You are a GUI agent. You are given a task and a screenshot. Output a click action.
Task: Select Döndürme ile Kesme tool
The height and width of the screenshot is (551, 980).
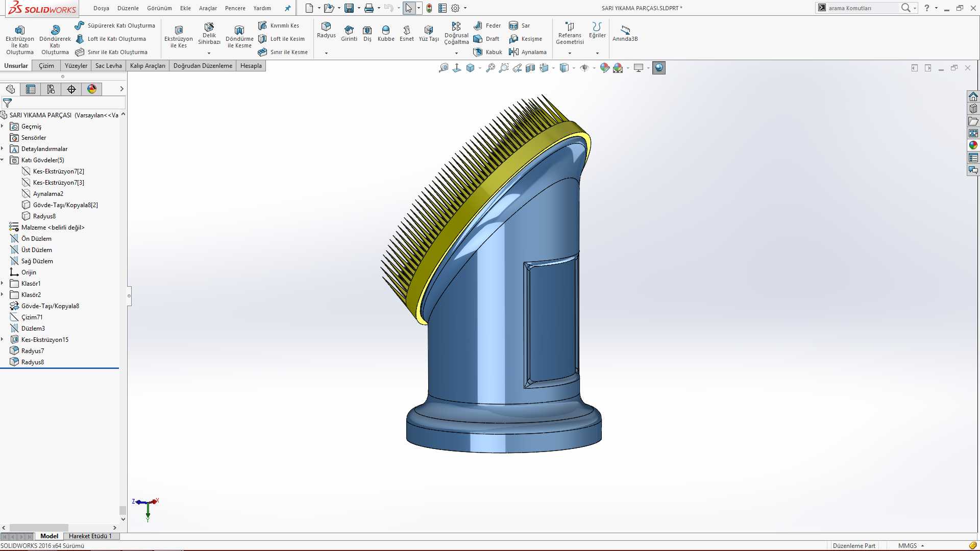point(239,37)
